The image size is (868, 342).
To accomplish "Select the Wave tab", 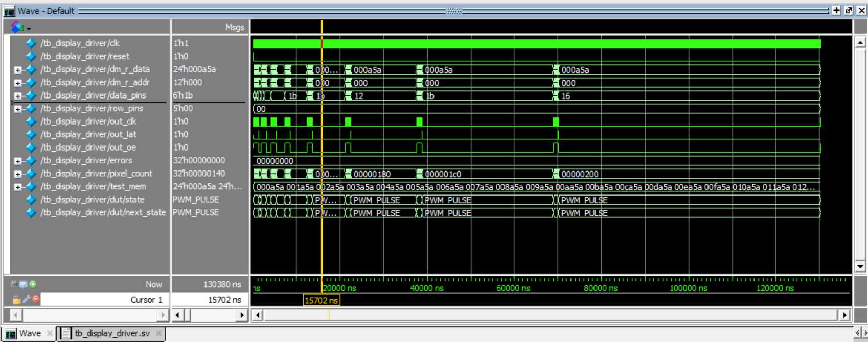I will (x=30, y=333).
